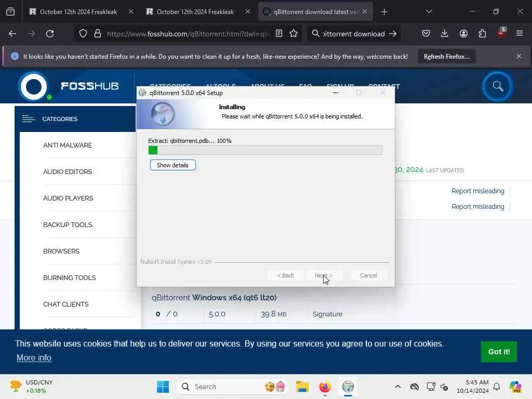Click Cancel in qBittorrent Setup
Screen dimensions: 532x399
[x=368, y=275]
